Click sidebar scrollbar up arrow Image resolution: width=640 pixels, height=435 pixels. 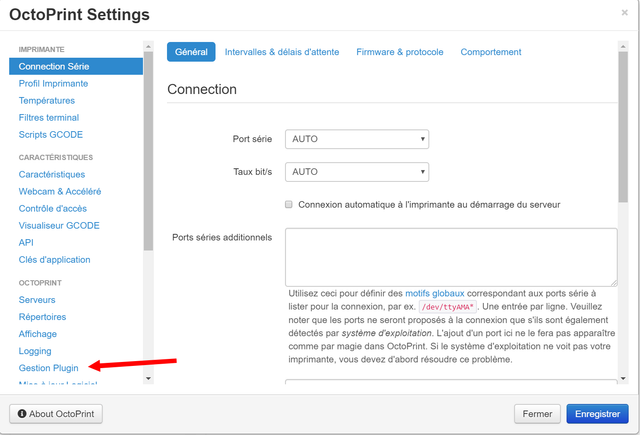coord(148,47)
